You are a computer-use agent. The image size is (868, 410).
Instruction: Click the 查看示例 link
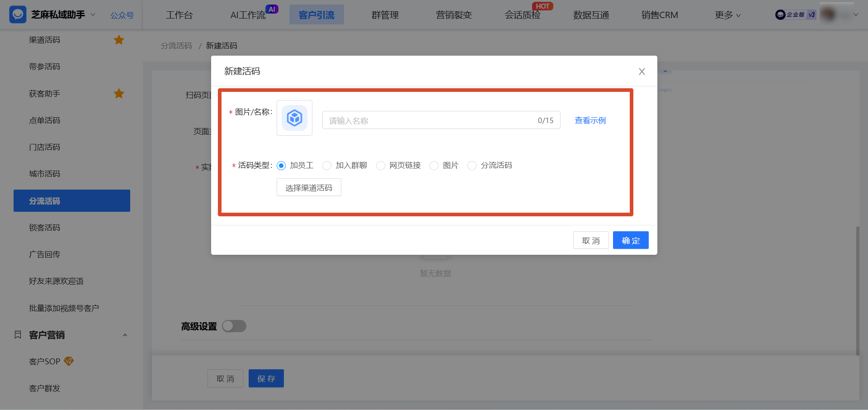pos(590,120)
